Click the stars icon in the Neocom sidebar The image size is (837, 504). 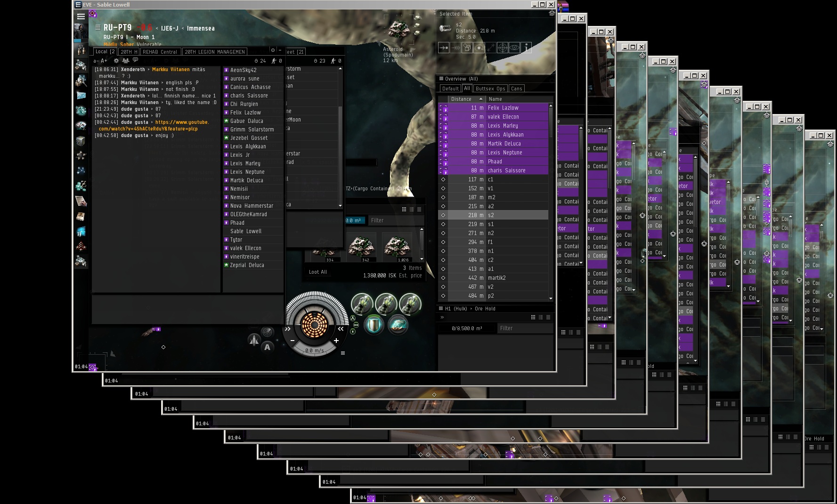(x=81, y=156)
